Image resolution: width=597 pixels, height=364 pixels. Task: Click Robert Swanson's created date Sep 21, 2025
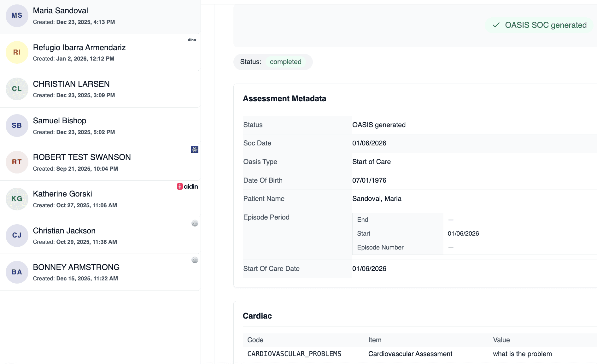(87, 169)
